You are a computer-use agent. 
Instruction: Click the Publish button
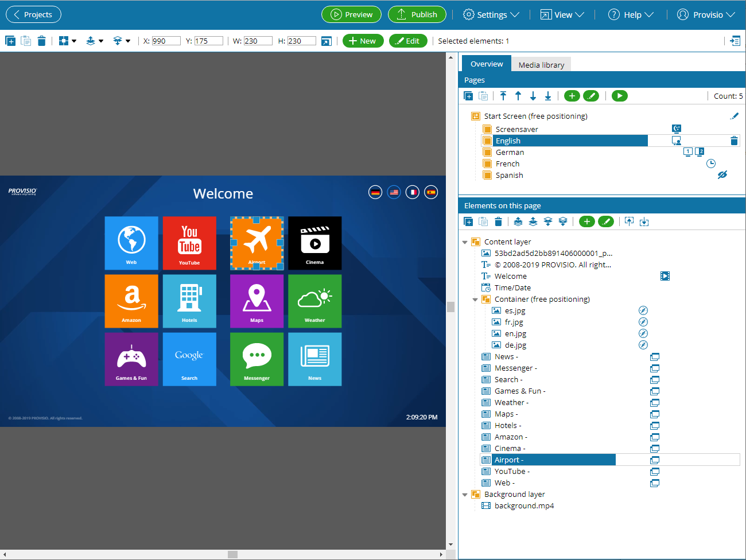click(417, 14)
